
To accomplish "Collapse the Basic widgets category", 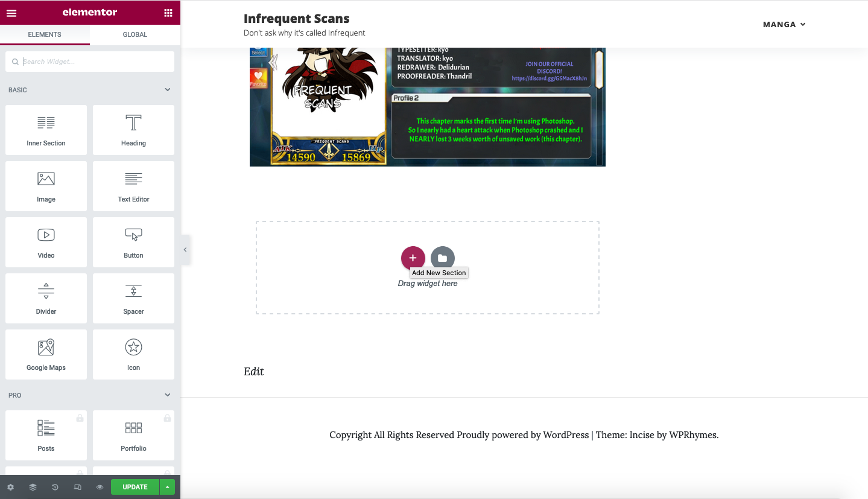I will pos(168,90).
